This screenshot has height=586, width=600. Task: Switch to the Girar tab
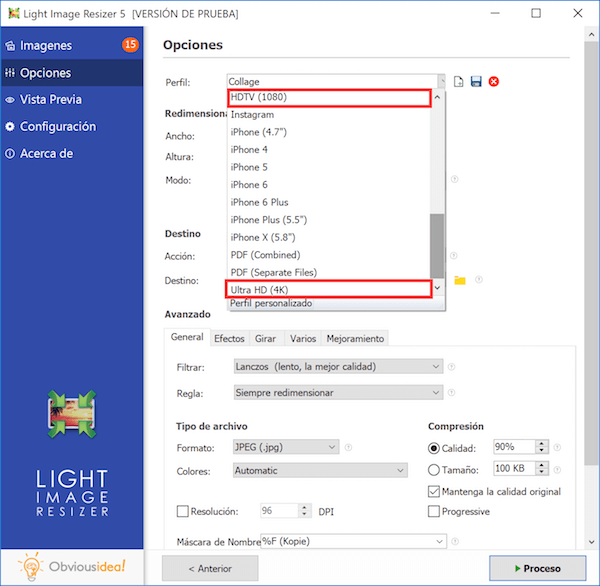pos(266,338)
